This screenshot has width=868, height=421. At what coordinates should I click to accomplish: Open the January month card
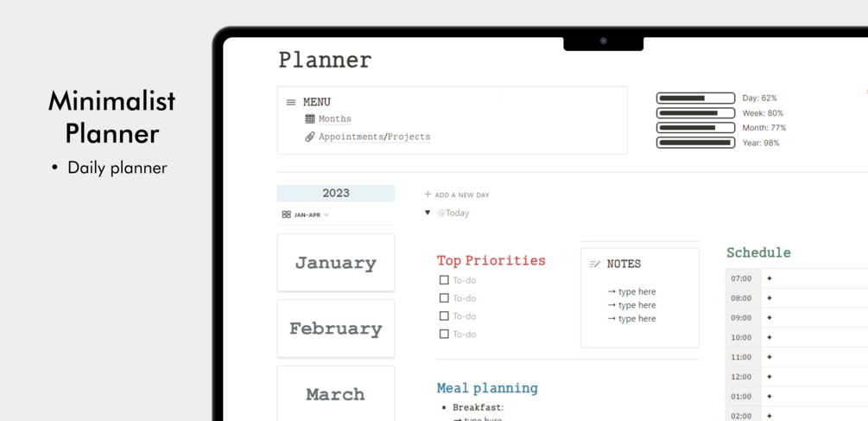coord(336,263)
